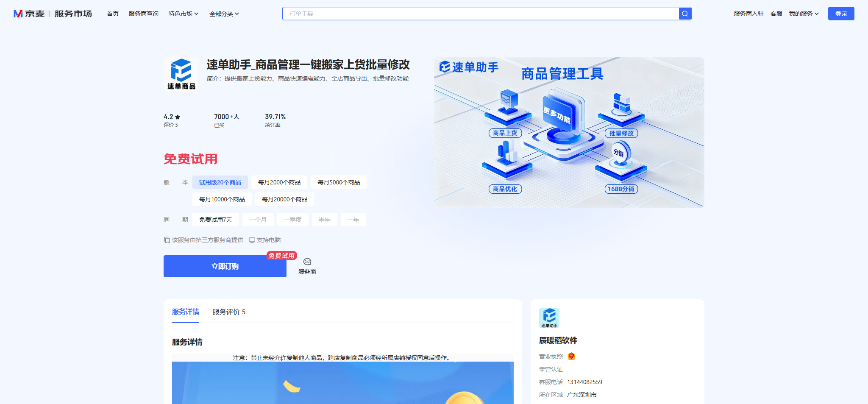Open the 我的服务 dropdown
The height and width of the screenshot is (404, 868).
804,14
